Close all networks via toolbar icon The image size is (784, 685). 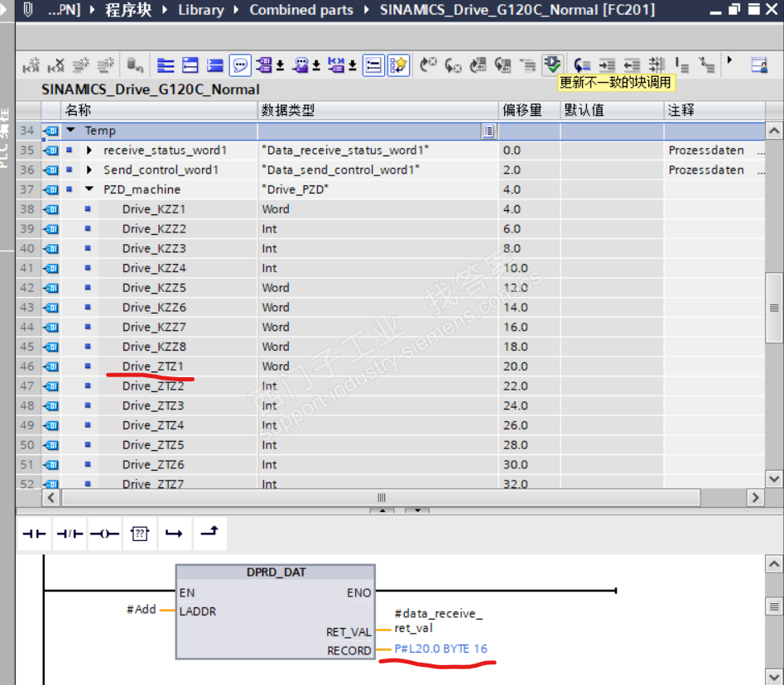(190, 65)
